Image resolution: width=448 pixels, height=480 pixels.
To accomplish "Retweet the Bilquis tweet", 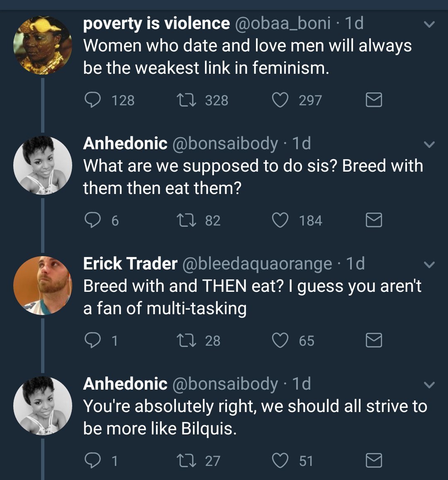I will pos(185,461).
